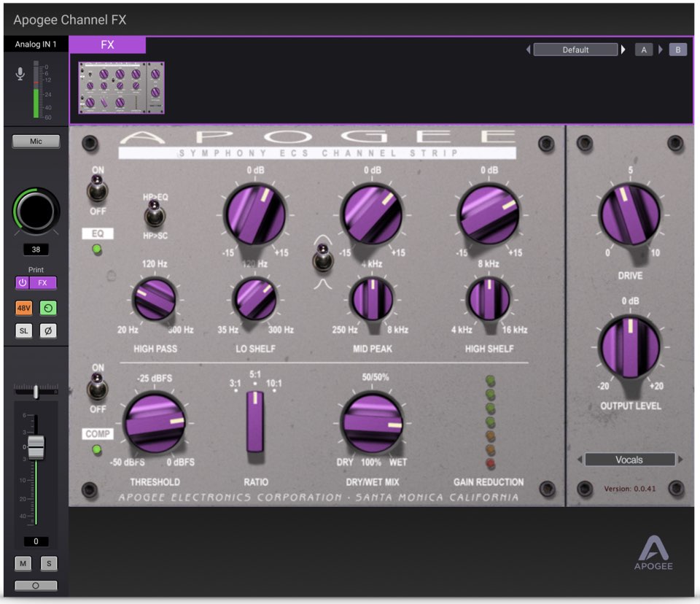Click the microphone input icon
The image size is (700, 604).
tap(20, 74)
